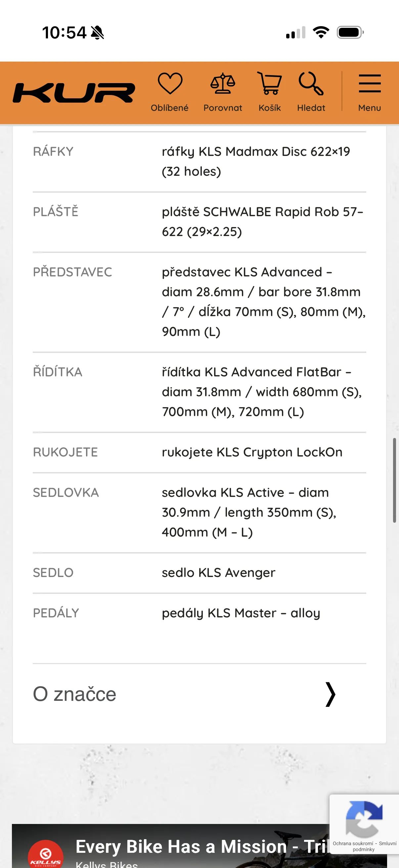Click the Kellys Bikes channel name

pos(107,864)
